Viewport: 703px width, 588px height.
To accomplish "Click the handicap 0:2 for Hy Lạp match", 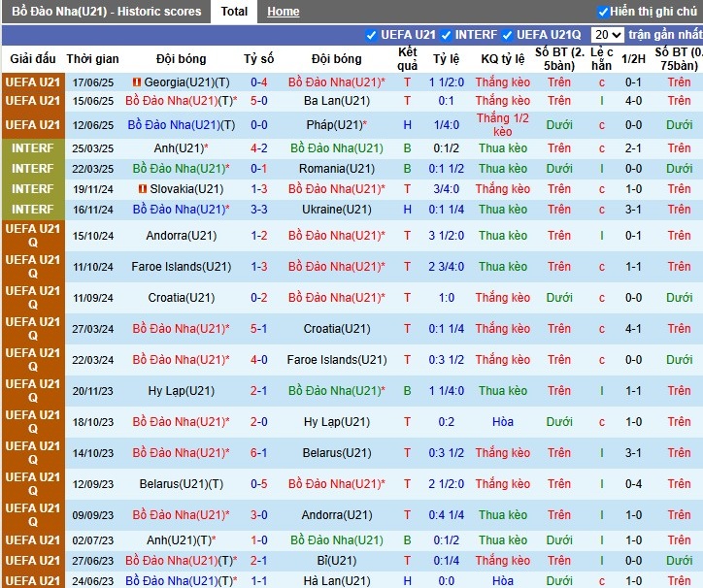I will [x=446, y=422].
